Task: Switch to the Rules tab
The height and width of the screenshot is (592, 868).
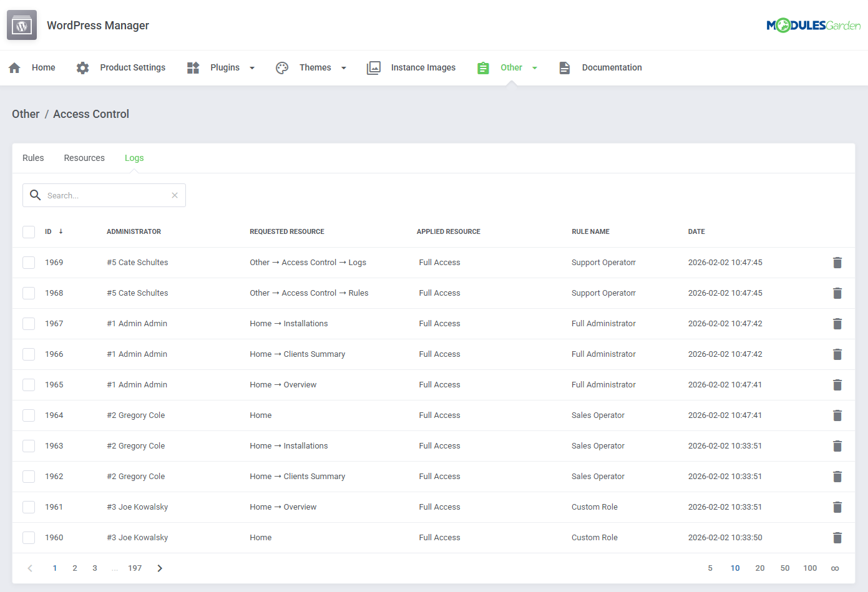Action: [x=33, y=158]
